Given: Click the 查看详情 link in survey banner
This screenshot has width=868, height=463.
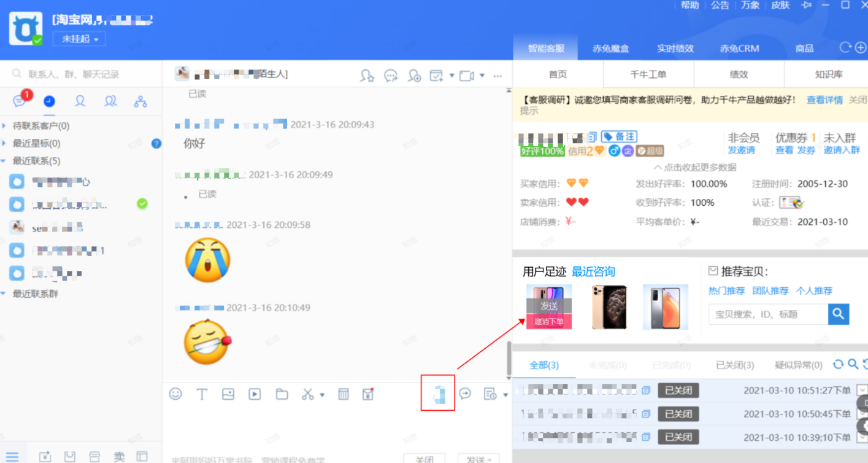Looking at the screenshot, I should pyautogui.click(x=824, y=99).
